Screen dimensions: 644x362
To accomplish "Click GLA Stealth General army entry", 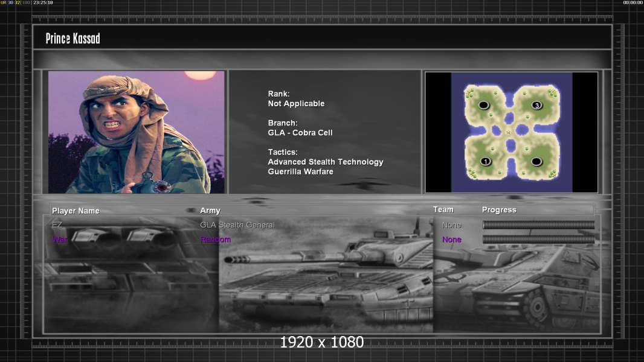I will [237, 224].
